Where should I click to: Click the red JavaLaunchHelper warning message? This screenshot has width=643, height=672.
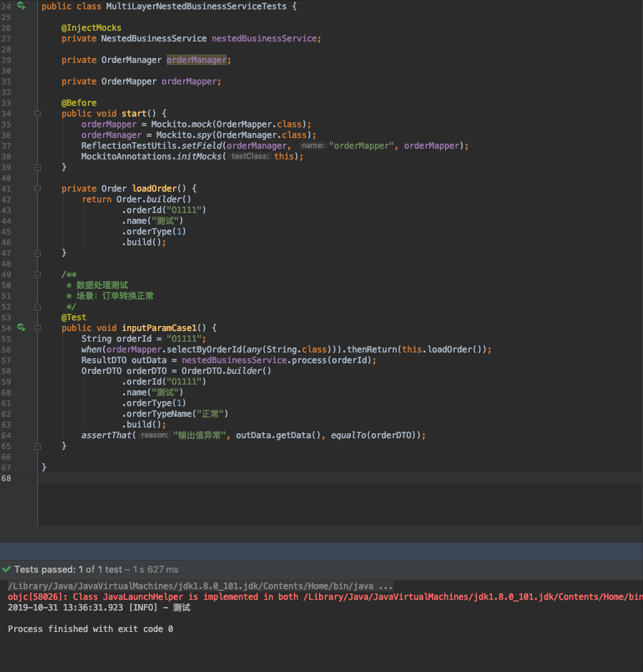click(x=215, y=596)
